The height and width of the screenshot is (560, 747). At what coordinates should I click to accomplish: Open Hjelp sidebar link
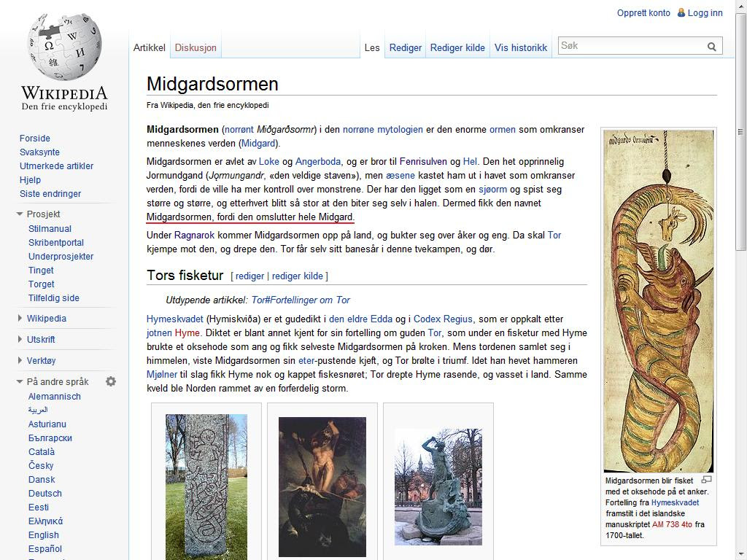click(30, 179)
